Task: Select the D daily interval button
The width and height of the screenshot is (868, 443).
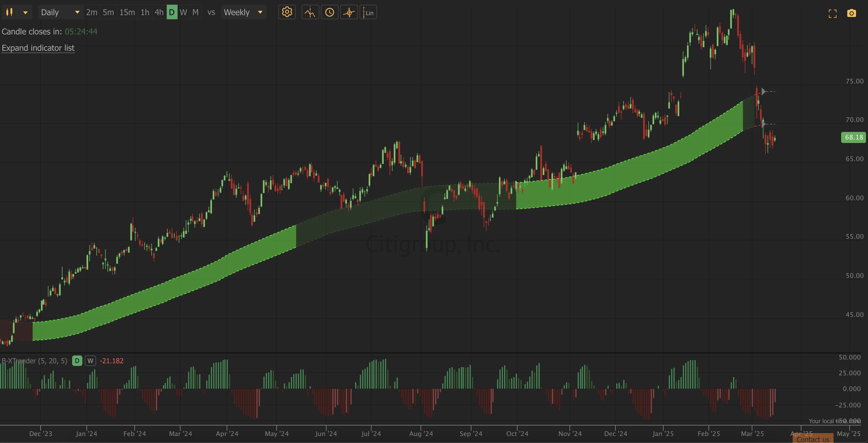Action: (x=172, y=13)
